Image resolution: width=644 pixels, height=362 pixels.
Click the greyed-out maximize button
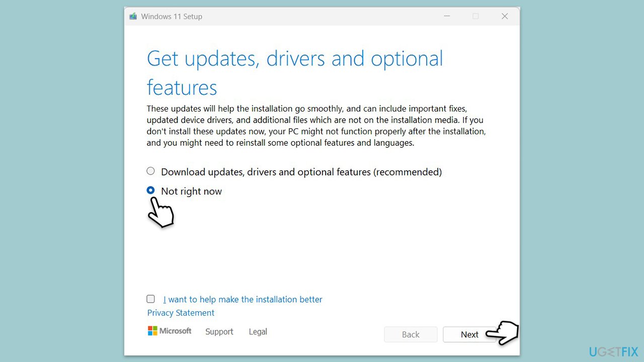(475, 16)
